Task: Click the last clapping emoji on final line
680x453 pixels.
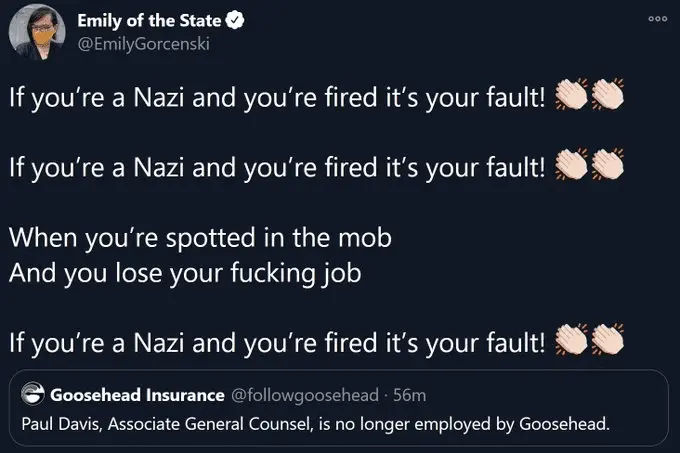Action: [608, 342]
